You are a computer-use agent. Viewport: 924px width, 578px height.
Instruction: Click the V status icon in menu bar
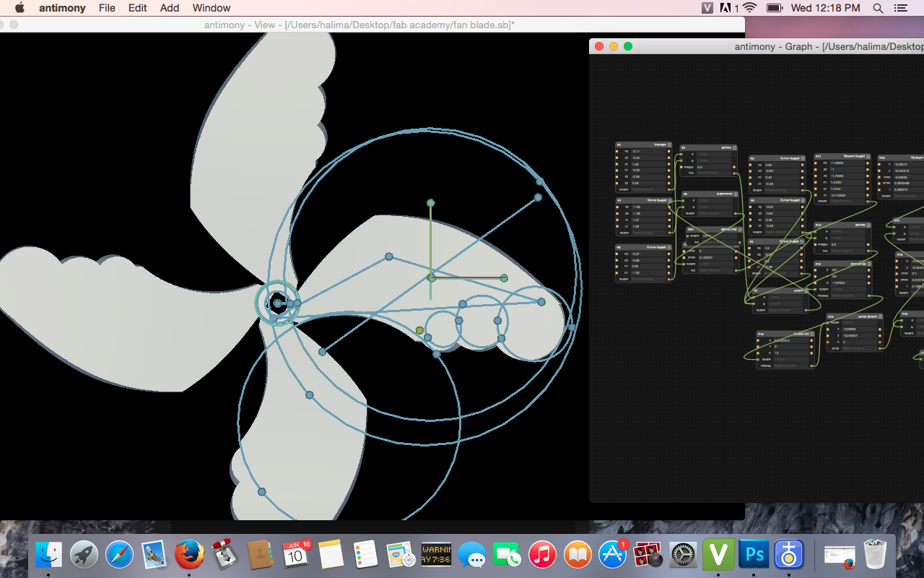pyautogui.click(x=707, y=8)
